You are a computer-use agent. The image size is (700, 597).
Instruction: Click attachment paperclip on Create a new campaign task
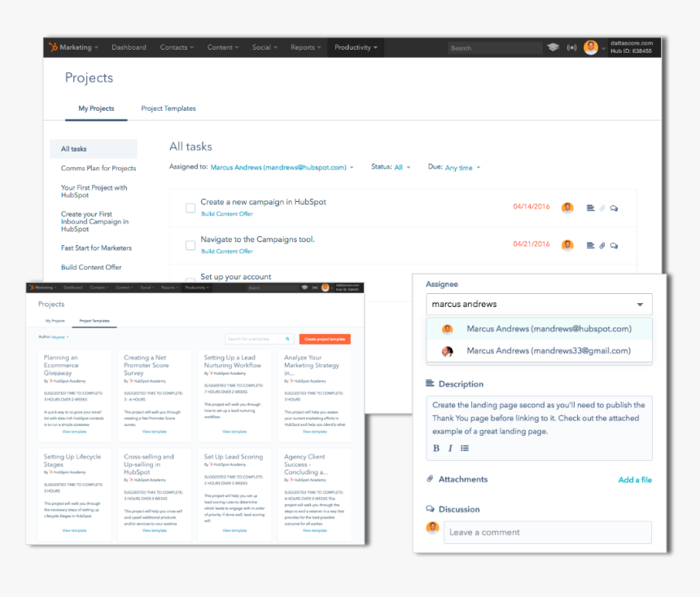pyautogui.click(x=602, y=209)
